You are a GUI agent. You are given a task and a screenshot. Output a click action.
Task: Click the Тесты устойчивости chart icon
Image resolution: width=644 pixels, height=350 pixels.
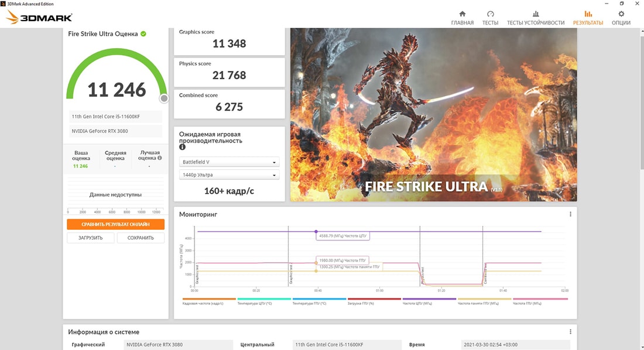tap(535, 14)
